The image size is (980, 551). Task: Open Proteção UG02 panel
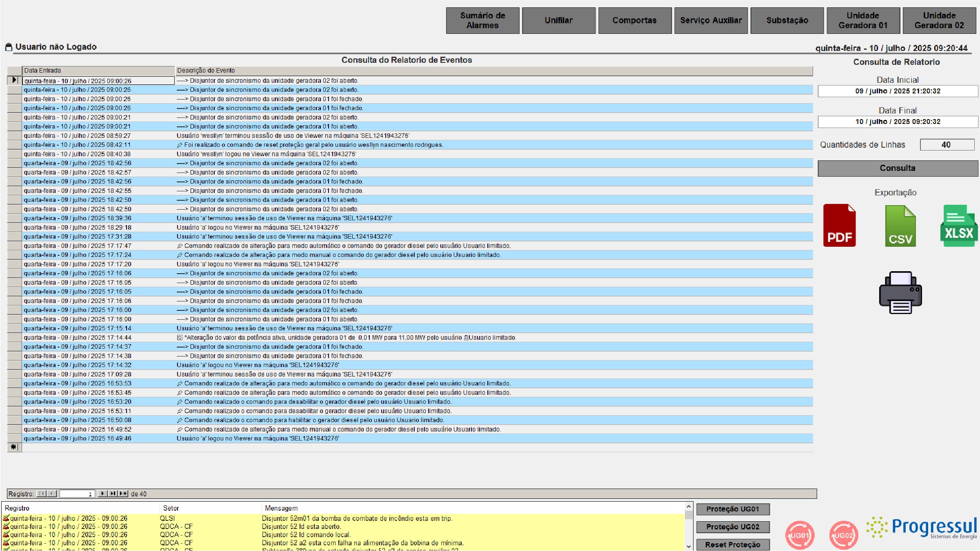pyautogui.click(x=733, y=527)
